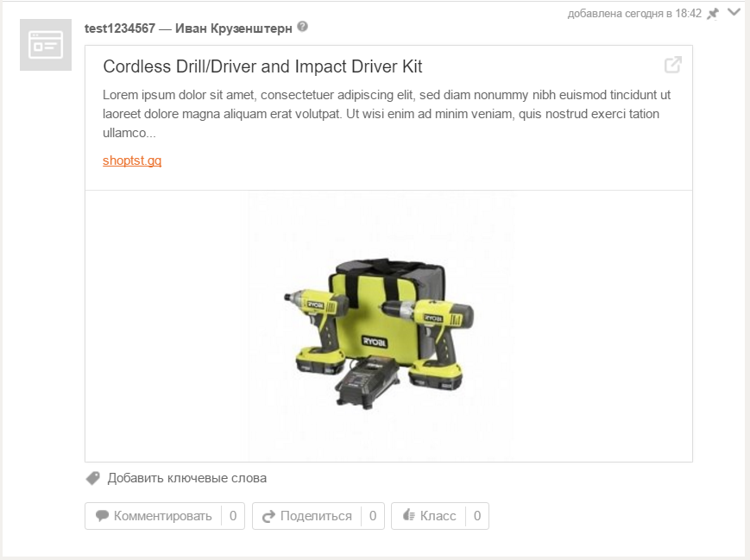Open Иван Крузенштерн author profile
The height and width of the screenshot is (560, 750).
(233, 28)
